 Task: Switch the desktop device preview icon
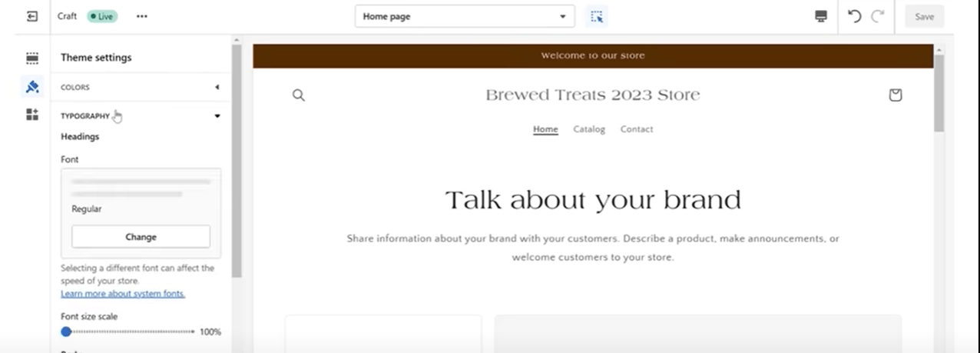tap(821, 16)
